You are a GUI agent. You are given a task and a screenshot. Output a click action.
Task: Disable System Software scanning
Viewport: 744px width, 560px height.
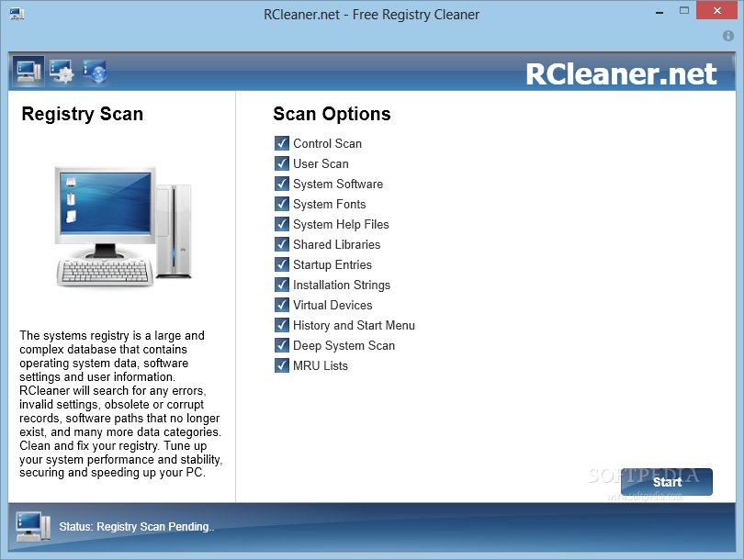(282, 184)
